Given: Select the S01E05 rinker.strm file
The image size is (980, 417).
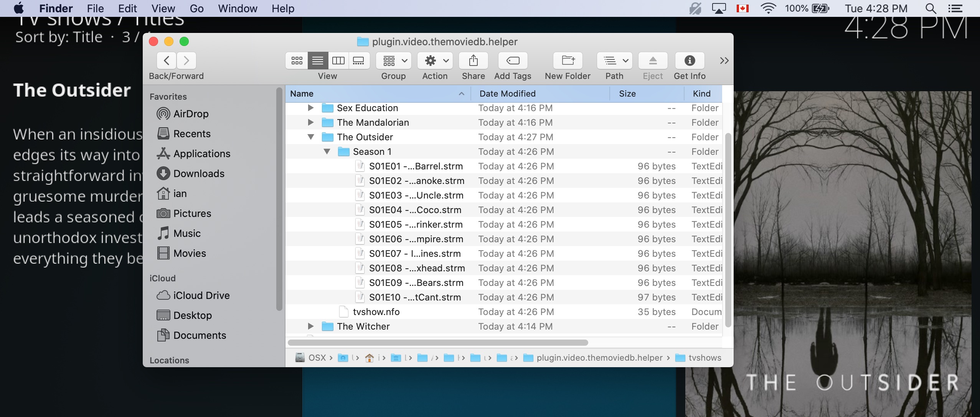Looking at the screenshot, I should point(504,225).
